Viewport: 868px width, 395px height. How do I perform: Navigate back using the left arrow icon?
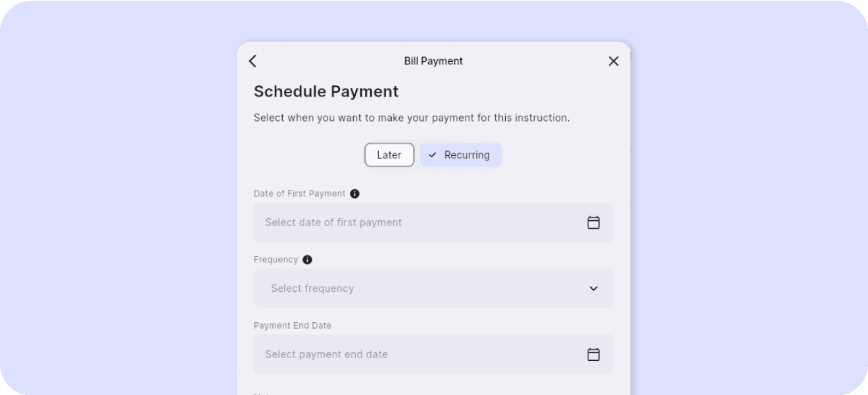point(253,60)
